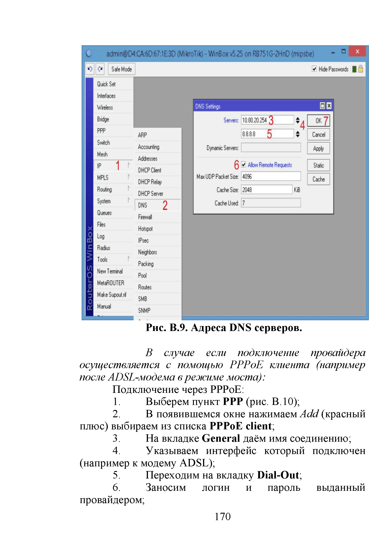Select SMB in IP submenu
Screen dimensions: 392x556
[x=158, y=299]
